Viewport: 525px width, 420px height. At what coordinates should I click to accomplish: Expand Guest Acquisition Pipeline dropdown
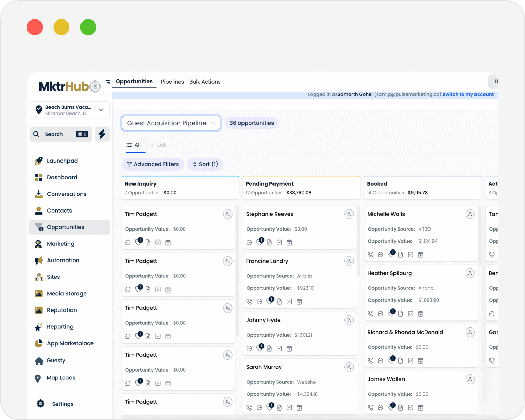tap(171, 123)
